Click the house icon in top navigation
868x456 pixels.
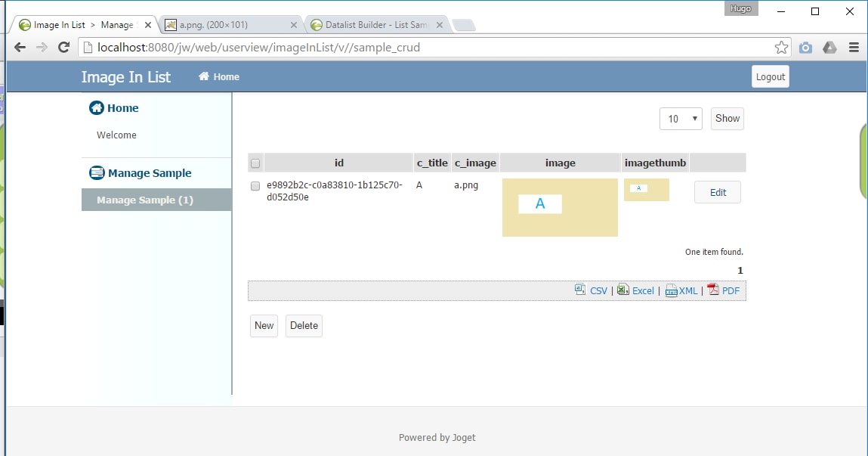(x=204, y=76)
